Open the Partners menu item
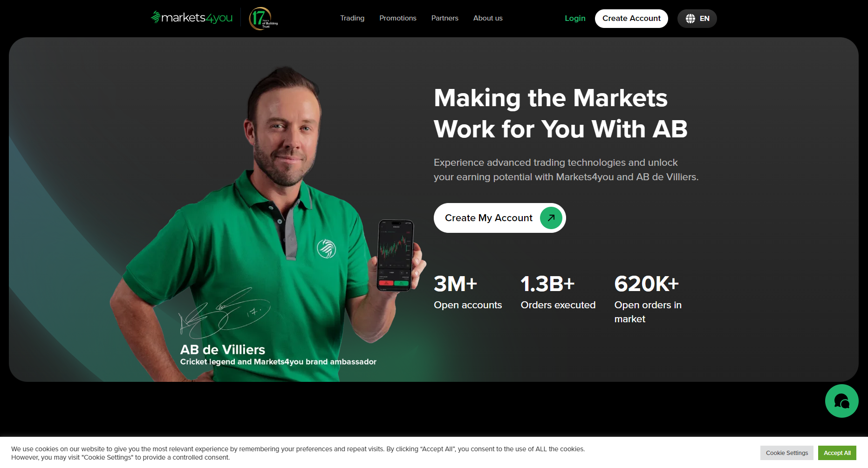This screenshot has width=868, height=468. point(445,18)
